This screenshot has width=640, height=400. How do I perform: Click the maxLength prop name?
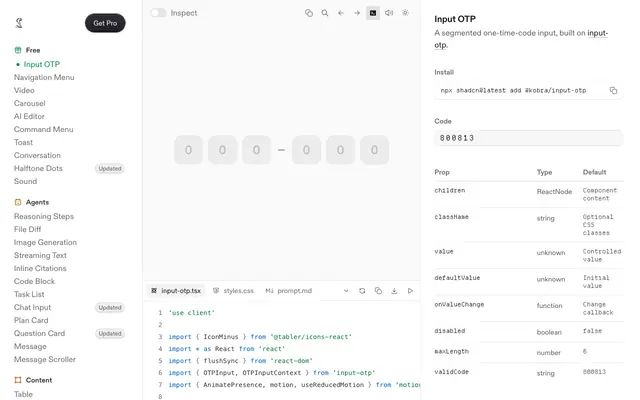pyautogui.click(x=451, y=351)
